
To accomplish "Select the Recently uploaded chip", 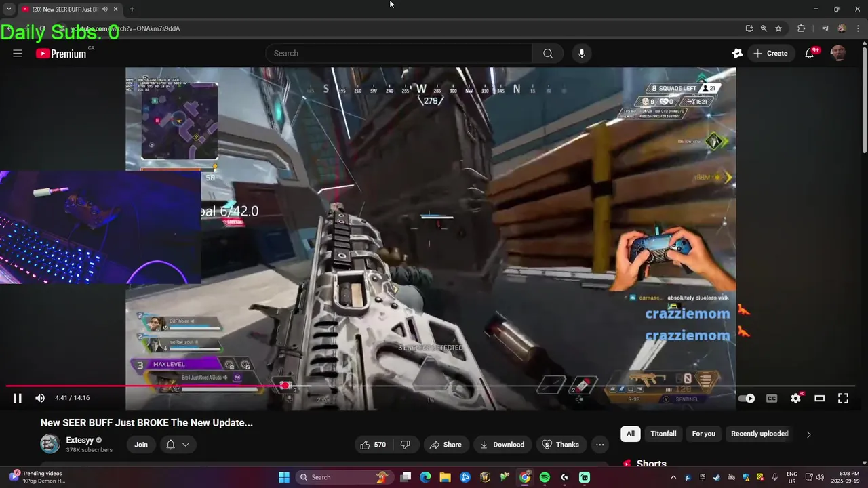I will tap(759, 434).
